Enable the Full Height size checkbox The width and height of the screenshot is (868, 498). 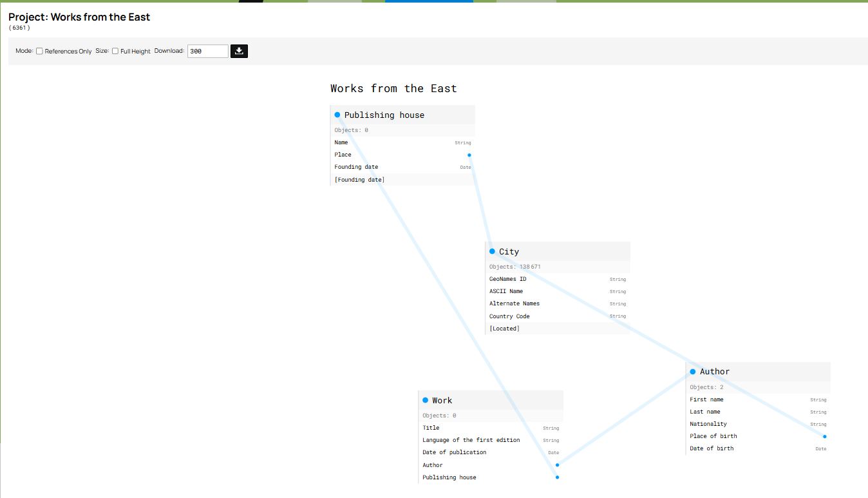click(x=115, y=50)
